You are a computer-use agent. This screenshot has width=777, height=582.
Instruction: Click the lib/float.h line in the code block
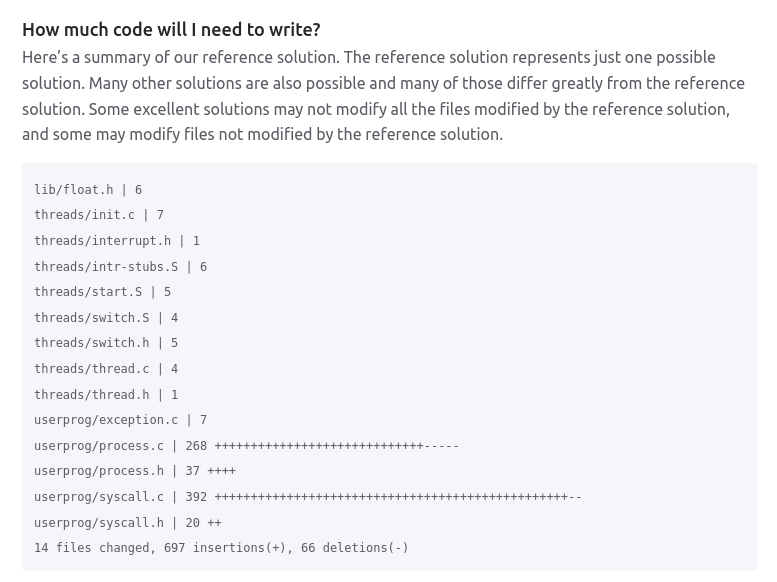[x=88, y=190]
